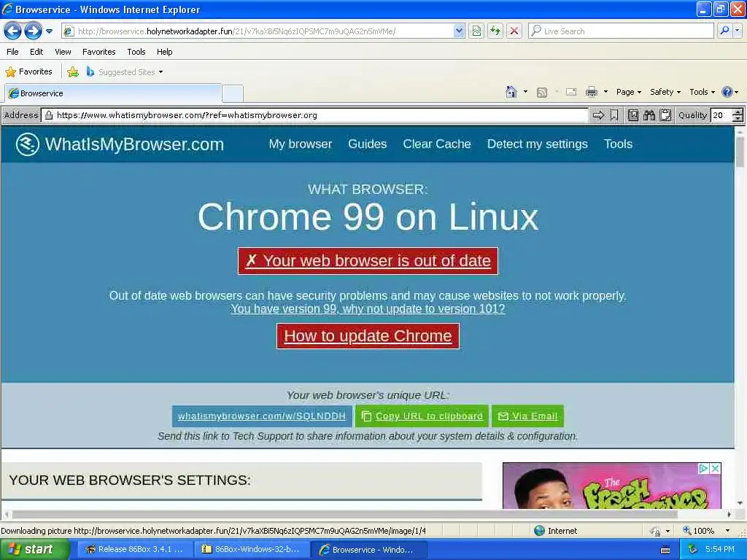
Task: Open Browservice clipboard icon
Action: point(665,115)
